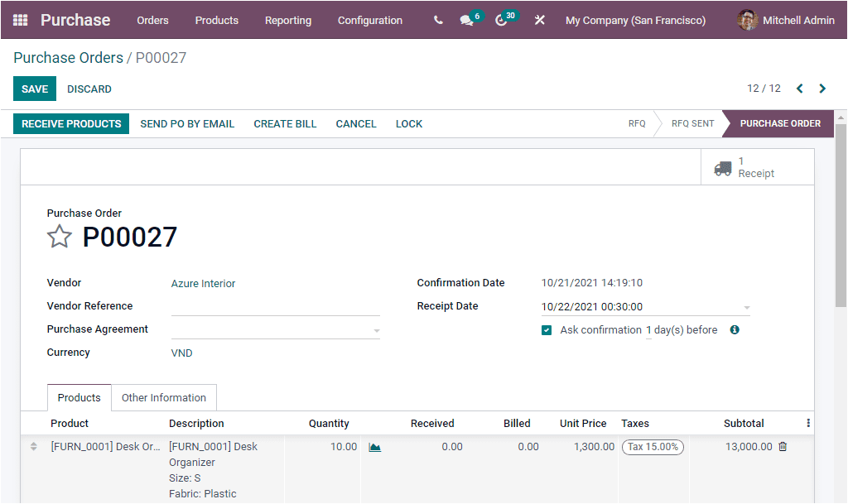Open Mitchell Admin's avatar menu
This screenshot has height=504, width=848.
(x=746, y=20)
